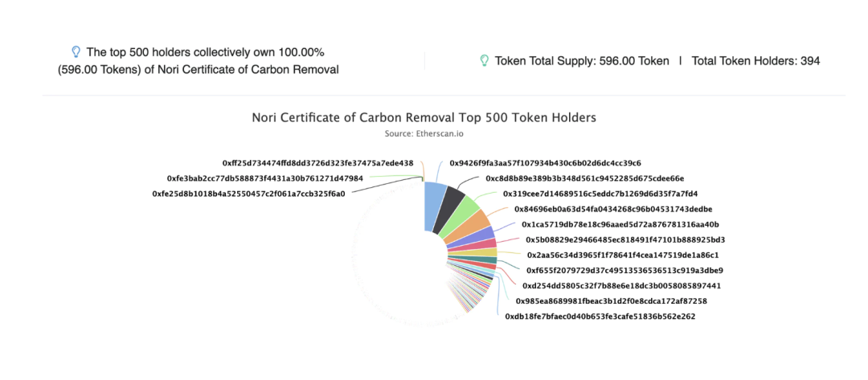Image resolution: width=868 pixels, height=380 pixels.
Task: Click holder label 0xf655f2079729d37c49513536536513c919a3dbe9
Action: pyautogui.click(x=624, y=271)
